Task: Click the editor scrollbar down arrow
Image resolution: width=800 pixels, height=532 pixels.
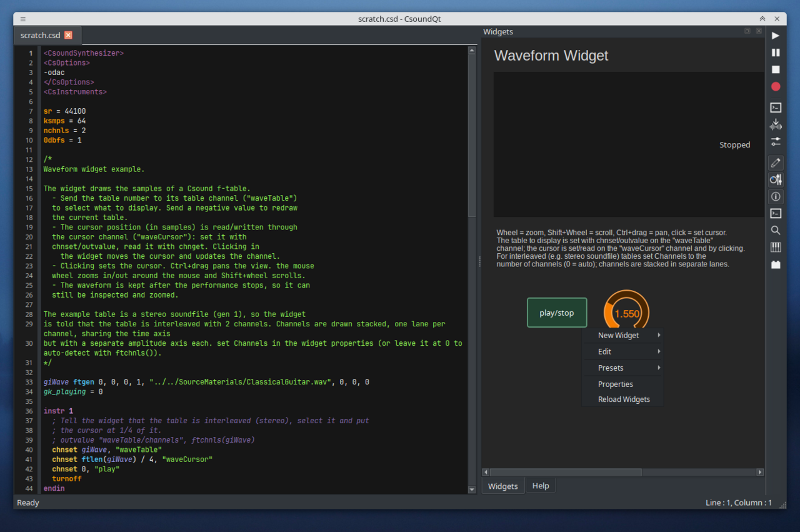Action: click(472, 489)
